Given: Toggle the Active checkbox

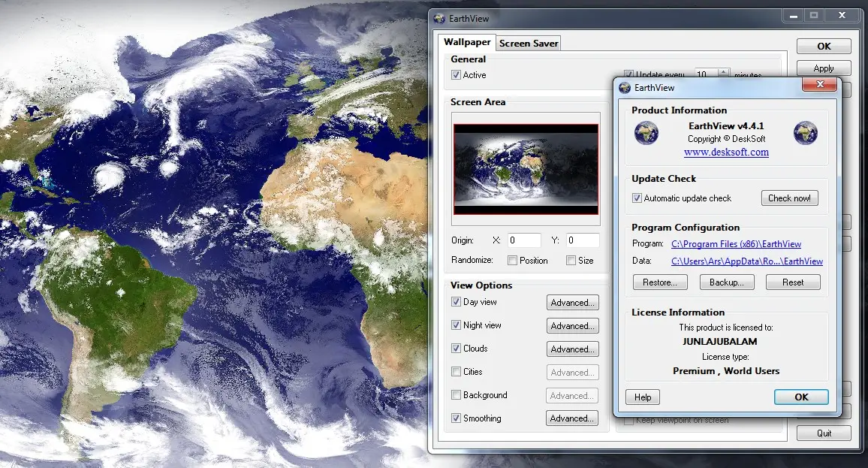Looking at the screenshot, I should point(456,75).
